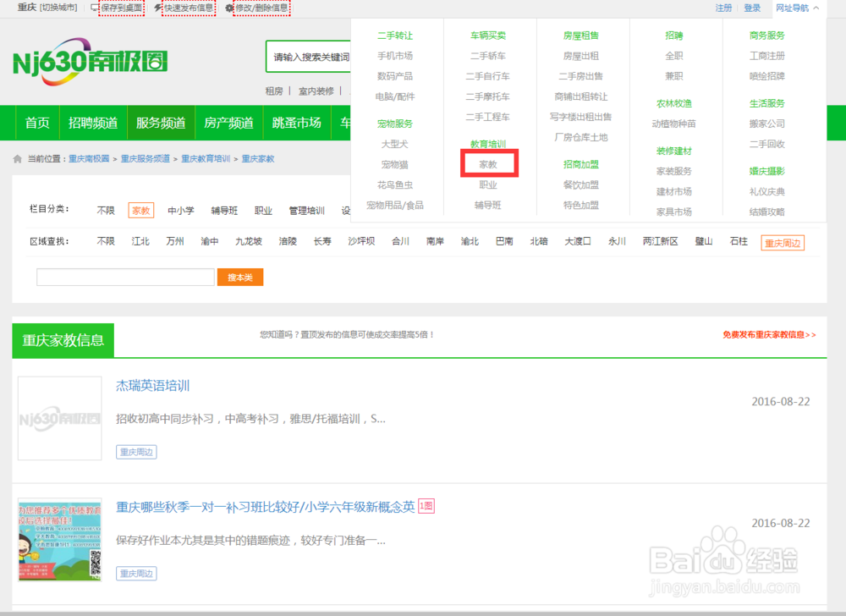Select 不限 in the 栏目分类 filter row

pos(105,210)
